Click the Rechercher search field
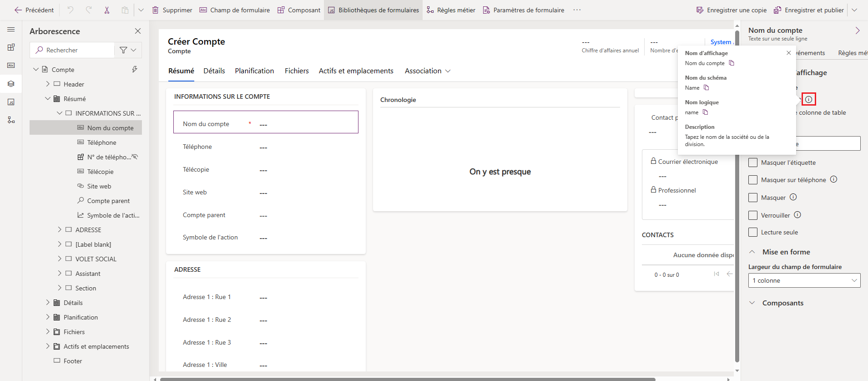The height and width of the screenshot is (381, 868). pos(72,50)
